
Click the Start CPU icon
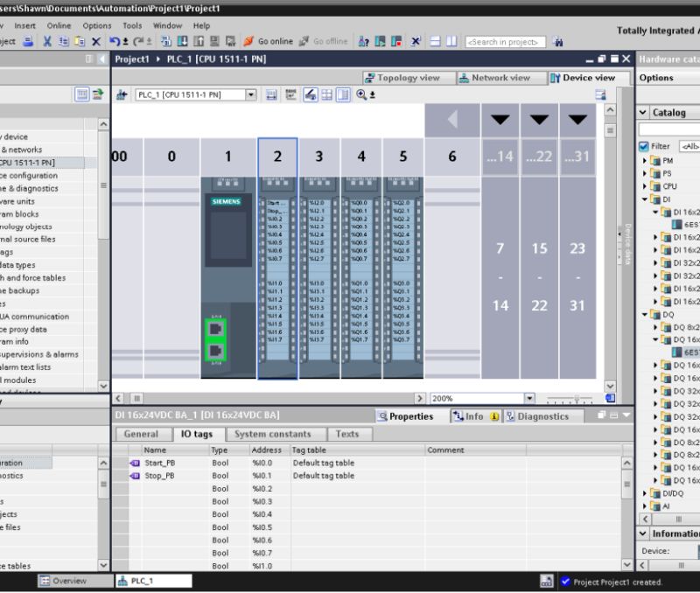click(380, 41)
